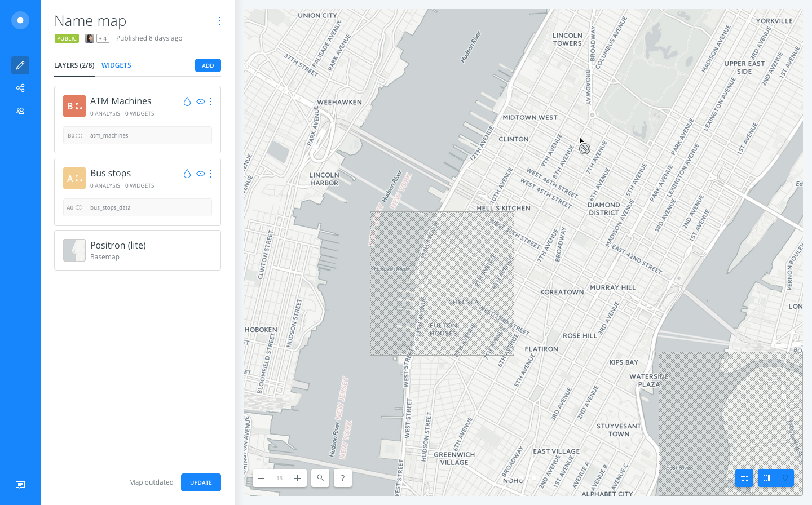Open the ATM Machines layer title
The height and width of the screenshot is (505, 812).
[121, 101]
